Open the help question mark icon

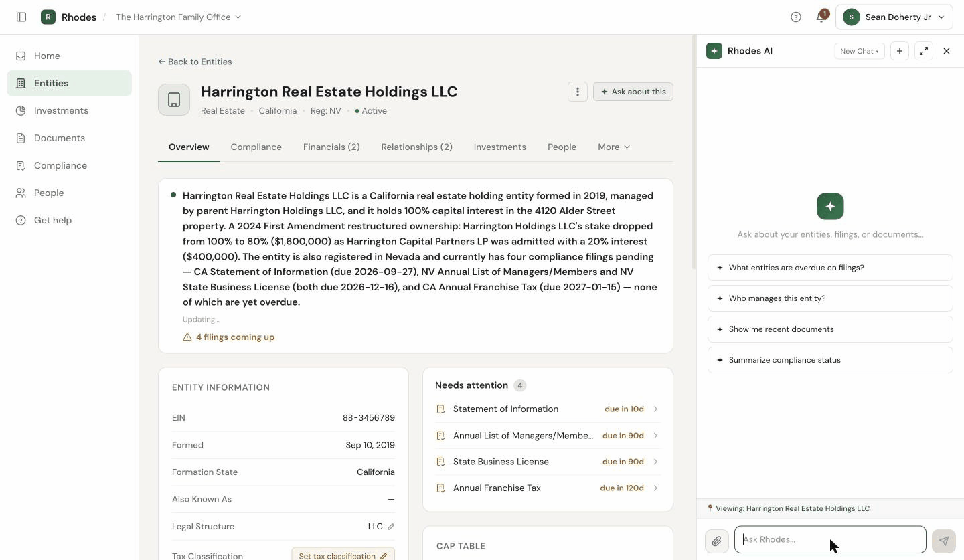coord(796,17)
